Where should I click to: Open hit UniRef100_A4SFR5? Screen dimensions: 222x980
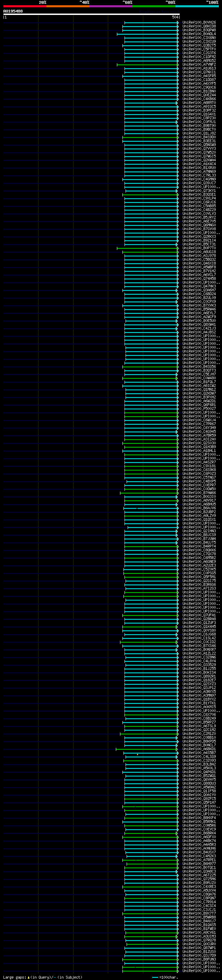click(199, 76)
